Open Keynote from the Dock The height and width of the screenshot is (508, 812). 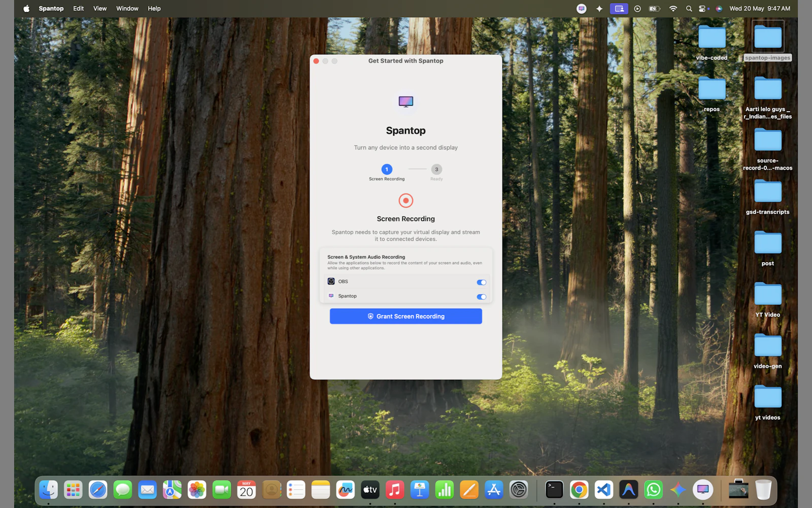pos(420,490)
